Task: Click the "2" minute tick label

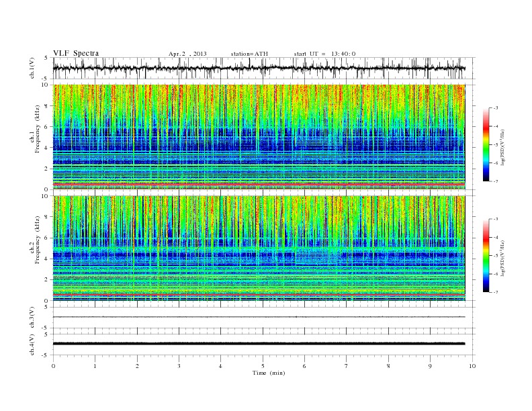Action: pyautogui.click(x=137, y=366)
